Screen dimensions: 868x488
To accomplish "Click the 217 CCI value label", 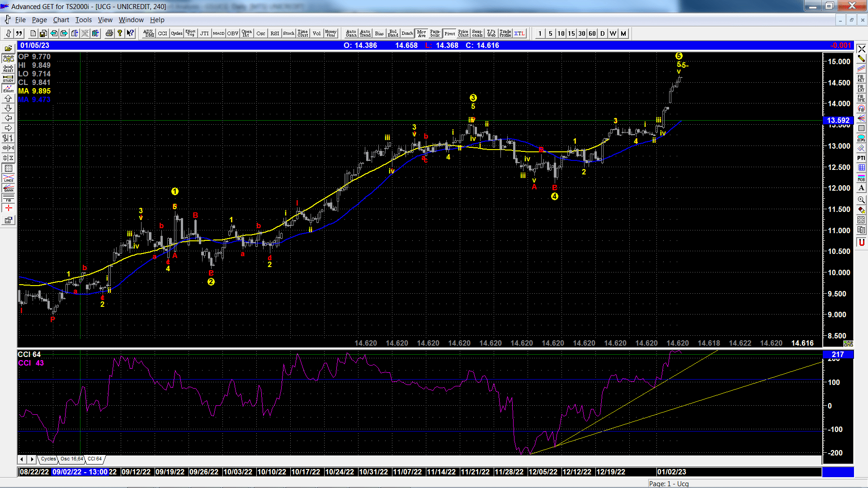I will pyautogui.click(x=838, y=355).
